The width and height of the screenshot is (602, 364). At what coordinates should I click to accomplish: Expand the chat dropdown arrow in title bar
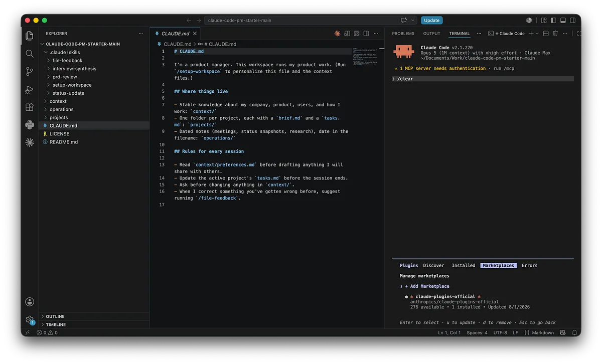tap(413, 21)
